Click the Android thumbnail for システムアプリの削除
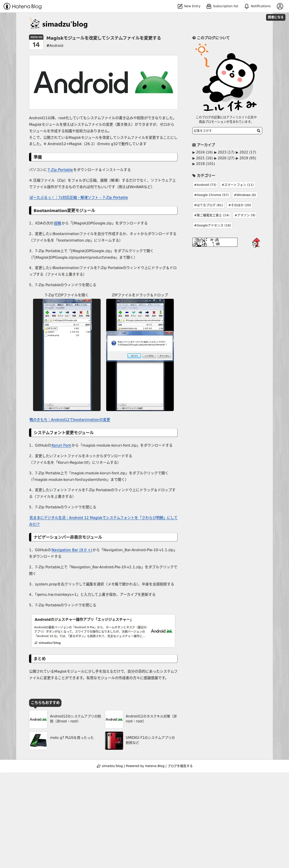 click(x=38, y=720)
